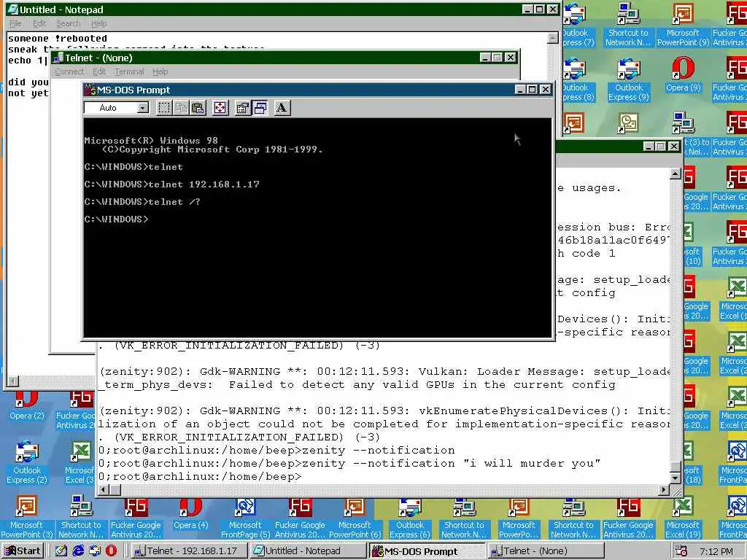
Task: Switch MS-DOS Prompt to full screen
Action: pos(220,108)
